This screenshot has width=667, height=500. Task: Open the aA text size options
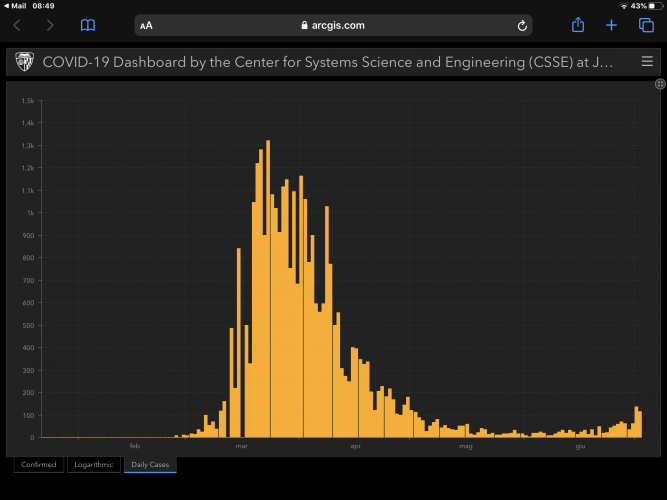[148, 25]
